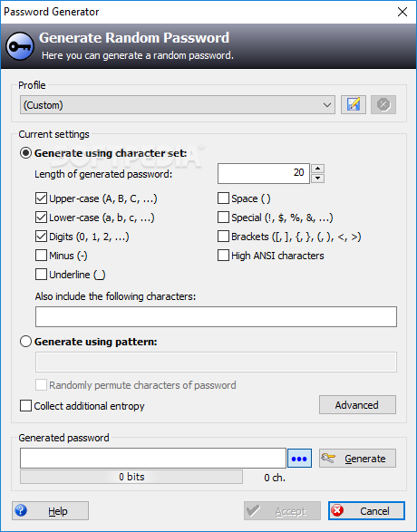417x532 pixels.
Task: Enable the Special characters checkbox
Action: pyautogui.click(x=223, y=218)
